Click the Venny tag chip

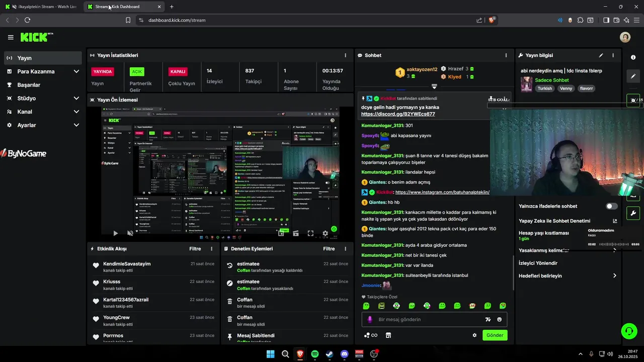click(566, 88)
